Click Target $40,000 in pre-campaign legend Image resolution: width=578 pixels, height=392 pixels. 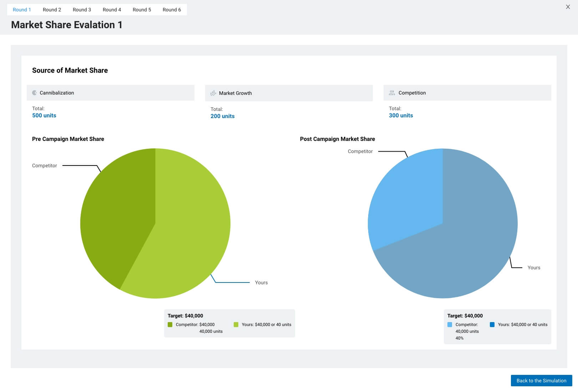186,316
